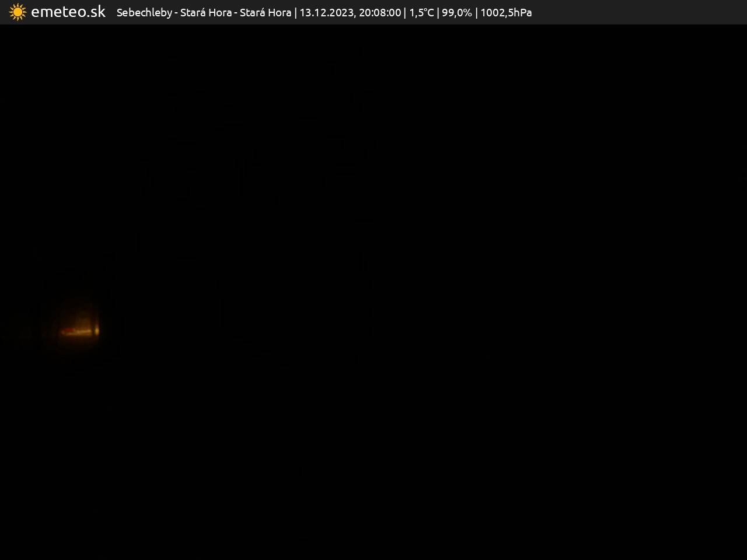Click the dash after Sebechleby
This screenshot has height=560, width=747.
(176, 13)
